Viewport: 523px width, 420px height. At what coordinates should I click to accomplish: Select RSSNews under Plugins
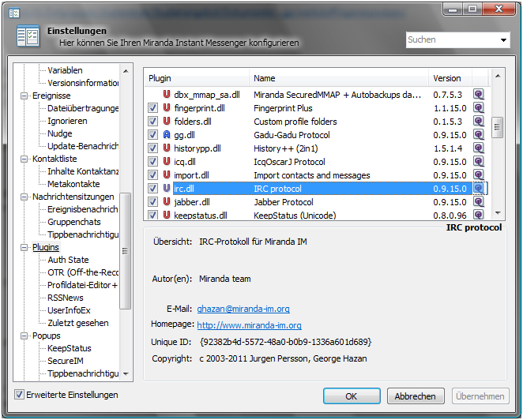pos(66,298)
